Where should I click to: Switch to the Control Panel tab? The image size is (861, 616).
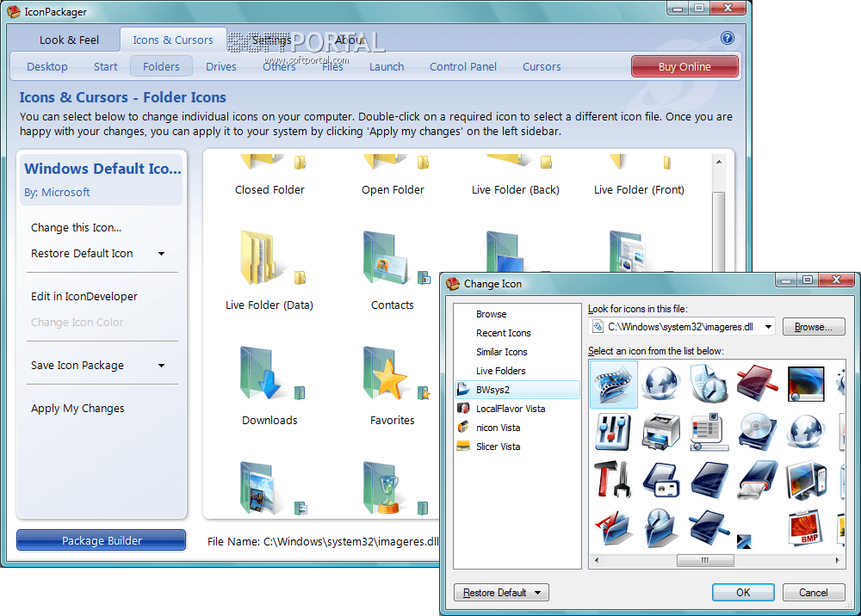[x=463, y=66]
